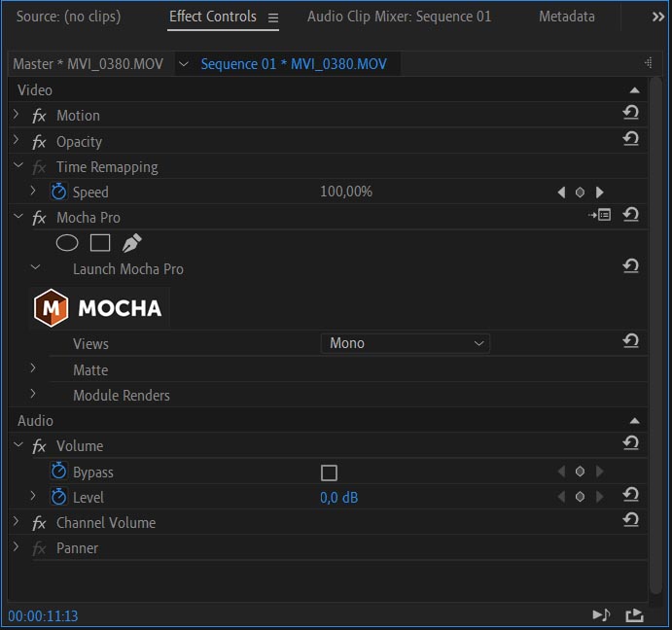Screen dimensions: 672x630
Task: Toggle the Motion fx switch
Action: coord(39,116)
